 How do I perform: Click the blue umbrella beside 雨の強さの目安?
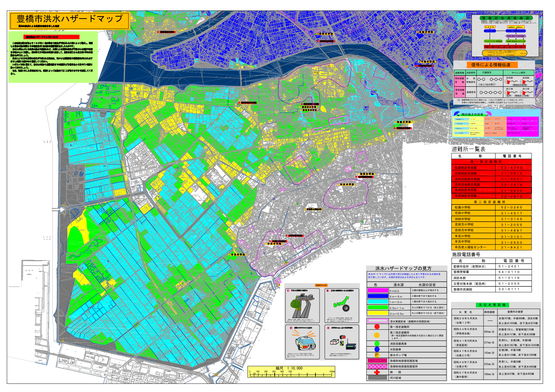point(457,114)
